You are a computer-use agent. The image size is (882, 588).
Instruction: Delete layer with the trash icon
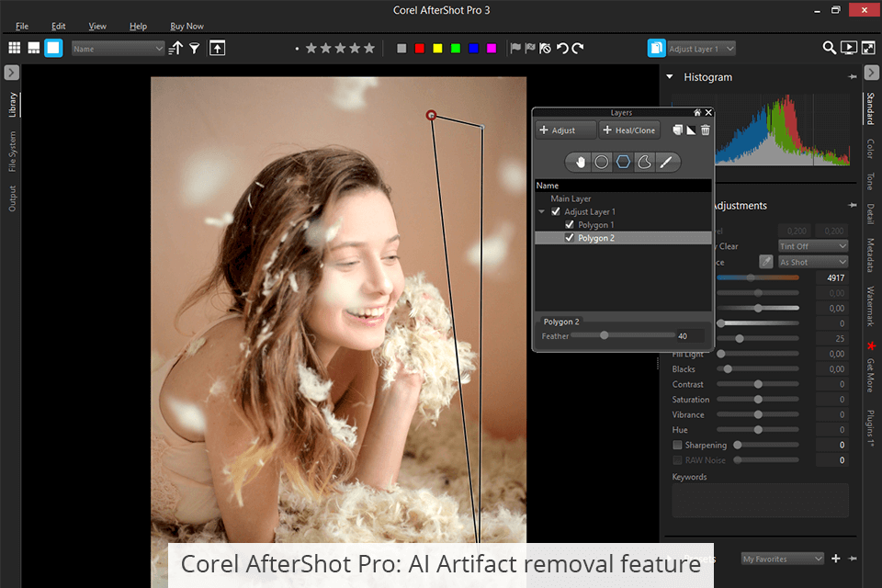[x=706, y=130]
